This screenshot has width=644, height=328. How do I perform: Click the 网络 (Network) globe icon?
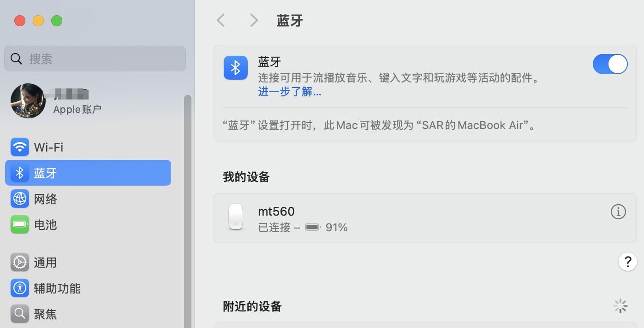[x=19, y=199]
